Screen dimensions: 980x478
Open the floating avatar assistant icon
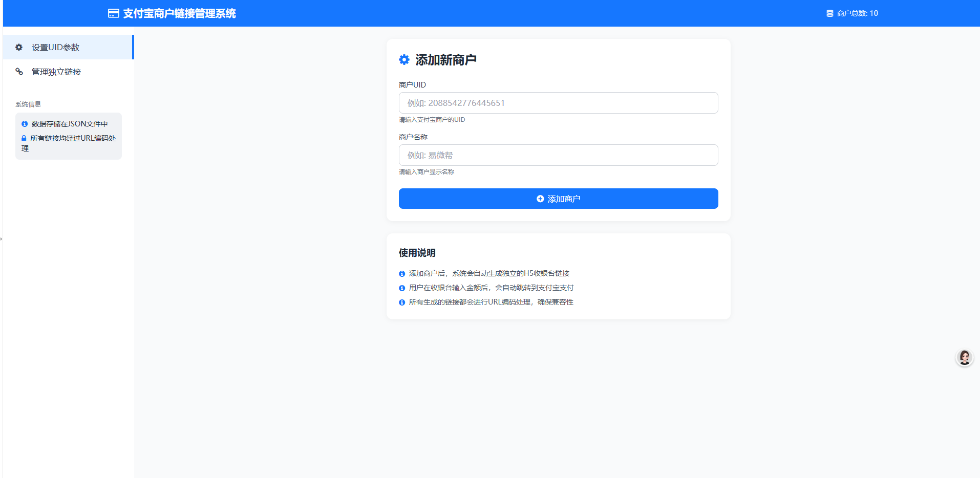964,357
